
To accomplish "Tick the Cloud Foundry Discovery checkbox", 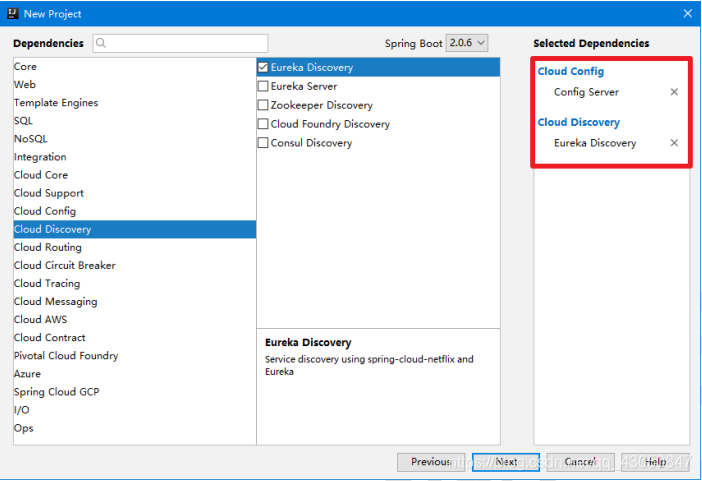I will 263,124.
